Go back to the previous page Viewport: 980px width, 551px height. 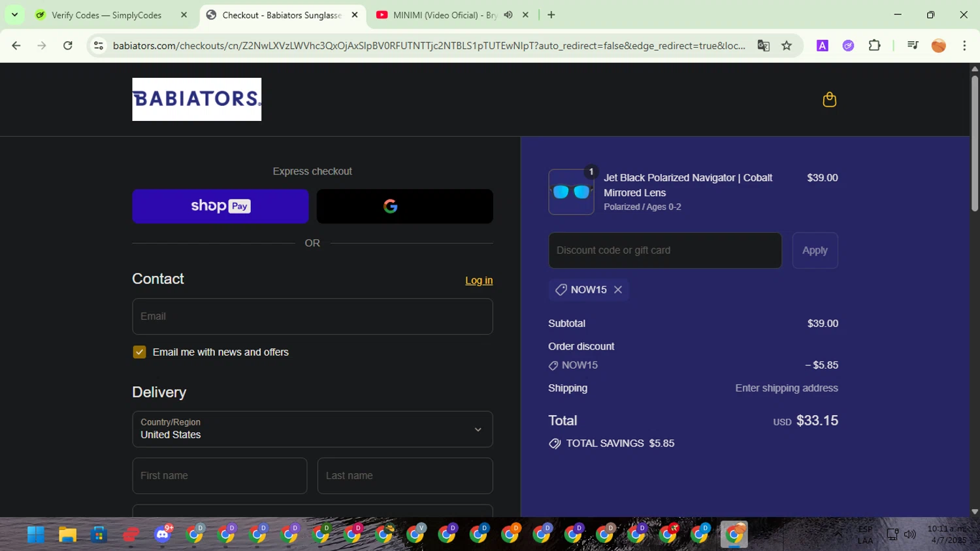[x=16, y=46]
